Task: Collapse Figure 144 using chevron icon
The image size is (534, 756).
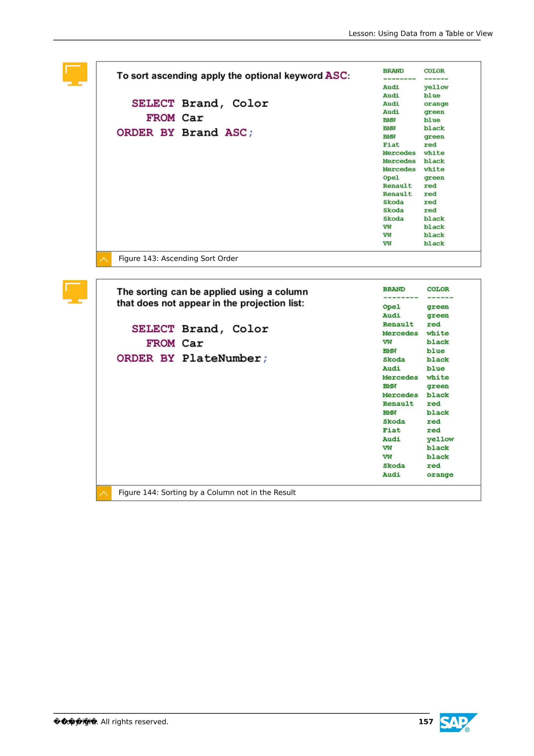Action: coord(104,493)
